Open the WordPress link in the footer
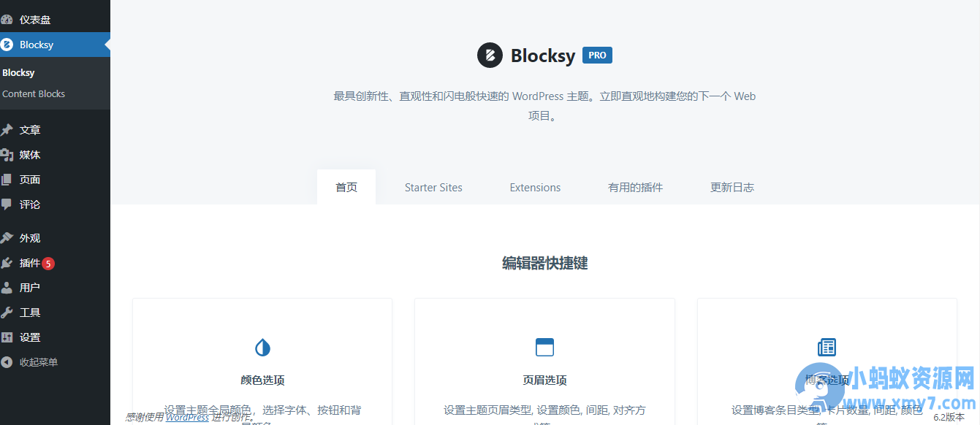This screenshot has width=980, height=425. (187, 417)
